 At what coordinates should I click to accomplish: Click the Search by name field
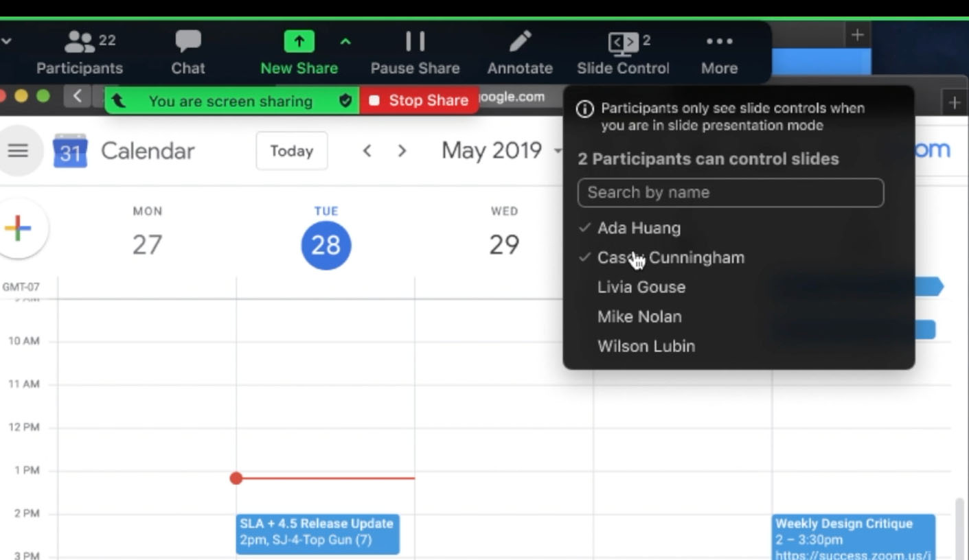coord(730,193)
